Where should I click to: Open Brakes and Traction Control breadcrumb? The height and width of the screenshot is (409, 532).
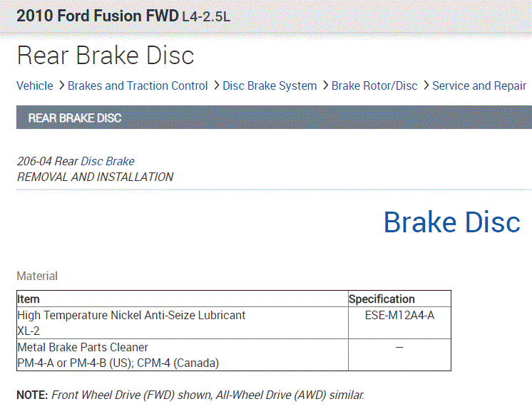[138, 86]
